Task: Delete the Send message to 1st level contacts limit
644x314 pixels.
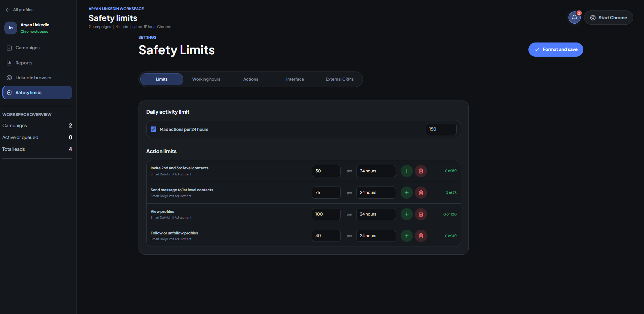Action: click(421, 193)
